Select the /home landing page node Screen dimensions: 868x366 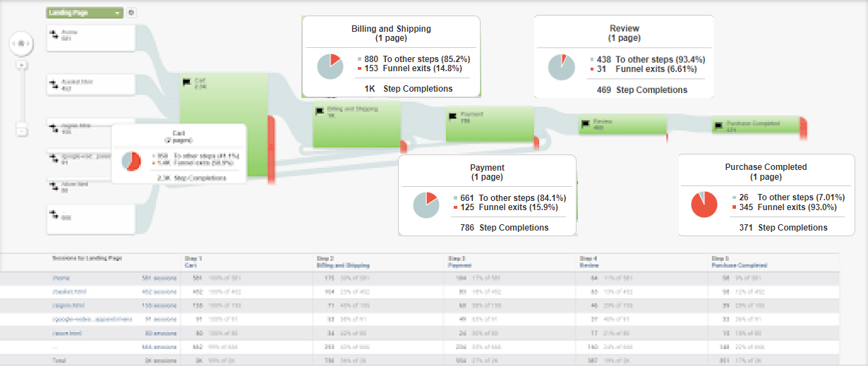[90, 35]
